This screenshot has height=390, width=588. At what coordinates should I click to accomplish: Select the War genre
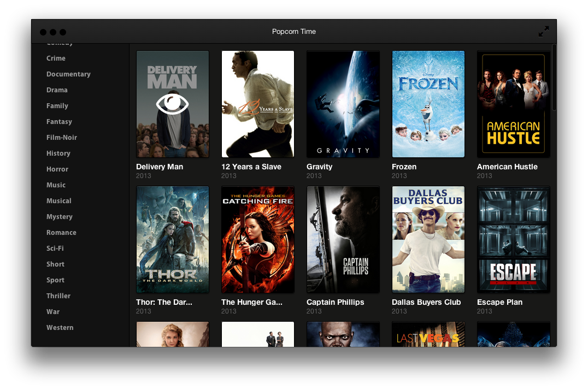(53, 312)
